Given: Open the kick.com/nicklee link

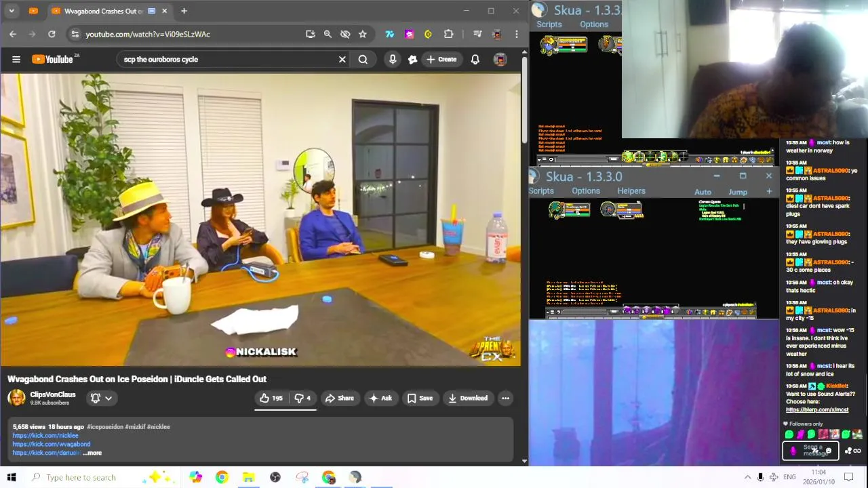Looking at the screenshot, I should [45, 436].
